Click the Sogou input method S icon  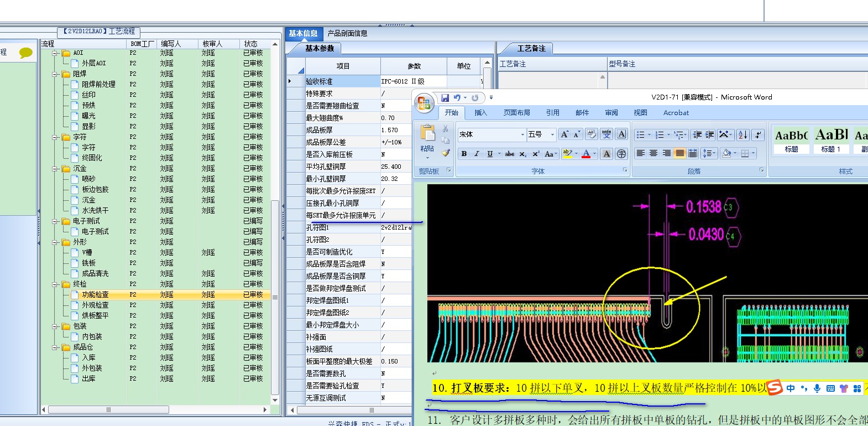(x=775, y=388)
